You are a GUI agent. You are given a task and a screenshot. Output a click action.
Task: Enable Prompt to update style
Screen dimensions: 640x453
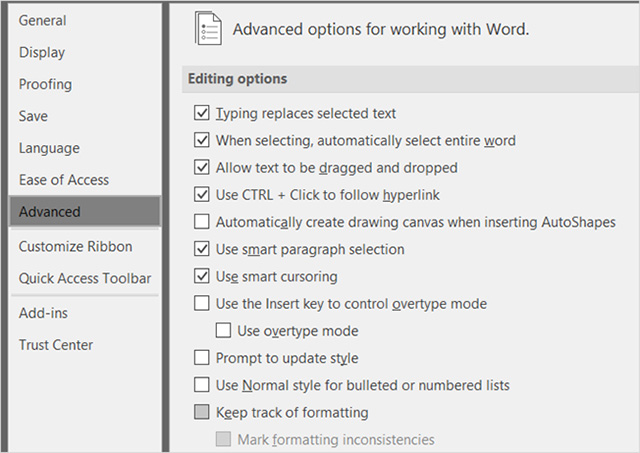coord(202,358)
